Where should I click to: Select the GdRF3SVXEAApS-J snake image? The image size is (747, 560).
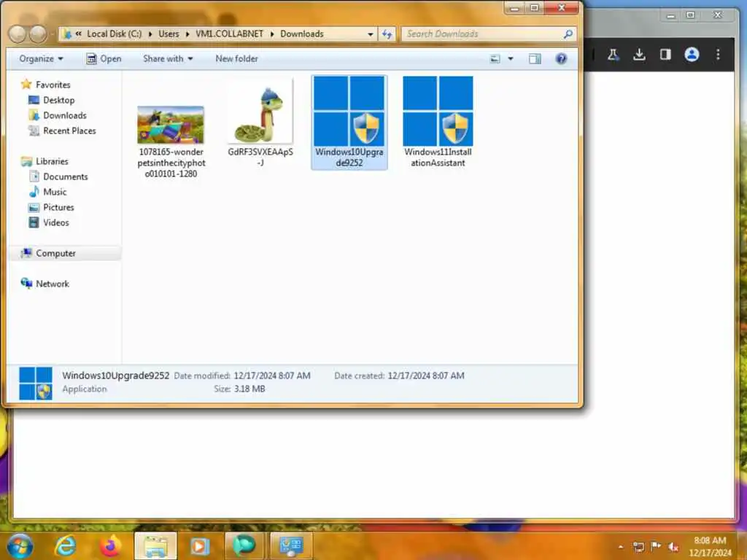pos(260,122)
